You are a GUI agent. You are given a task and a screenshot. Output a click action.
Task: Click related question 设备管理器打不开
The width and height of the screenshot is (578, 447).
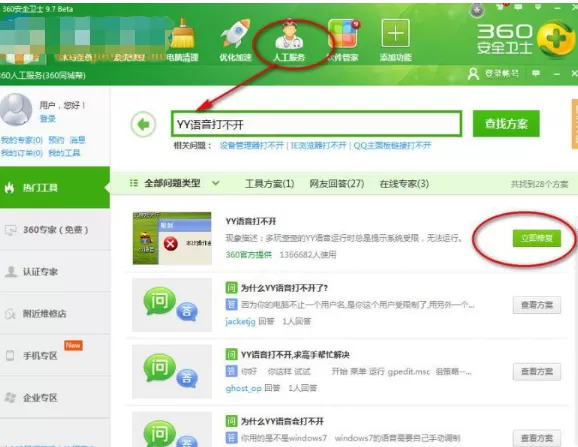tap(251, 146)
